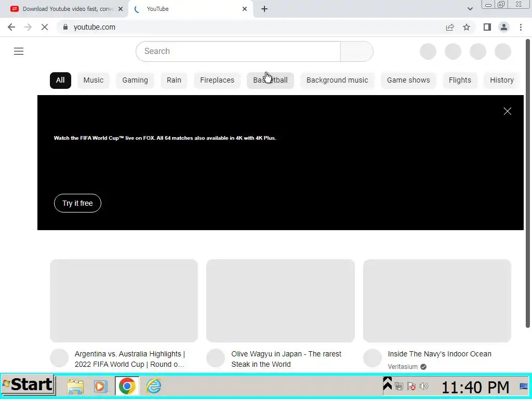Click the page vertical scrollbar
This screenshot has width=532, height=399.
pyautogui.click(x=528, y=183)
